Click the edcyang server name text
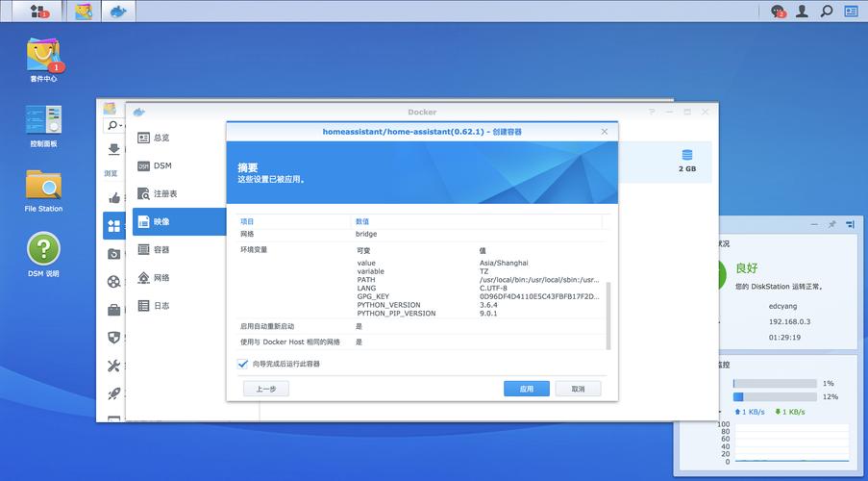The image size is (868, 481). point(782,306)
